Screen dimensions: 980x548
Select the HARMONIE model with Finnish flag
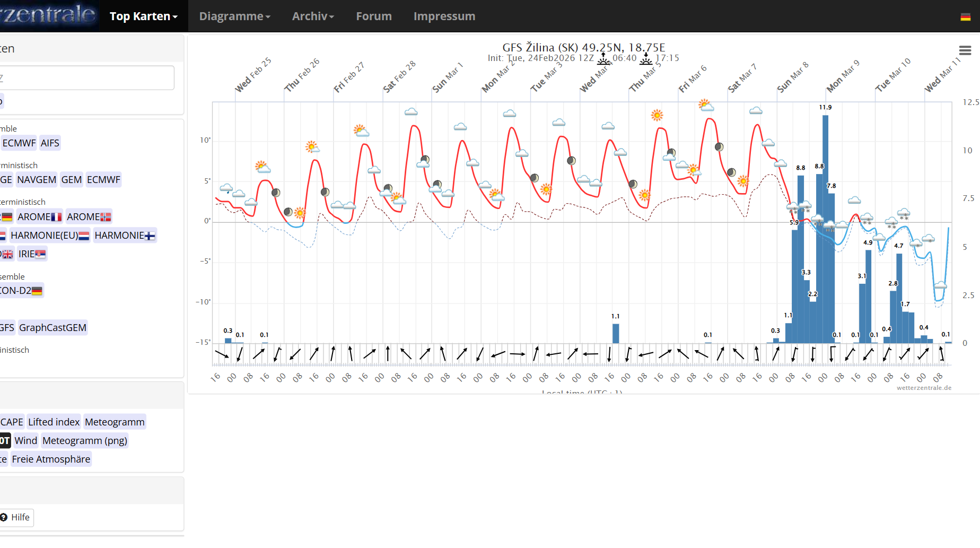pos(125,236)
